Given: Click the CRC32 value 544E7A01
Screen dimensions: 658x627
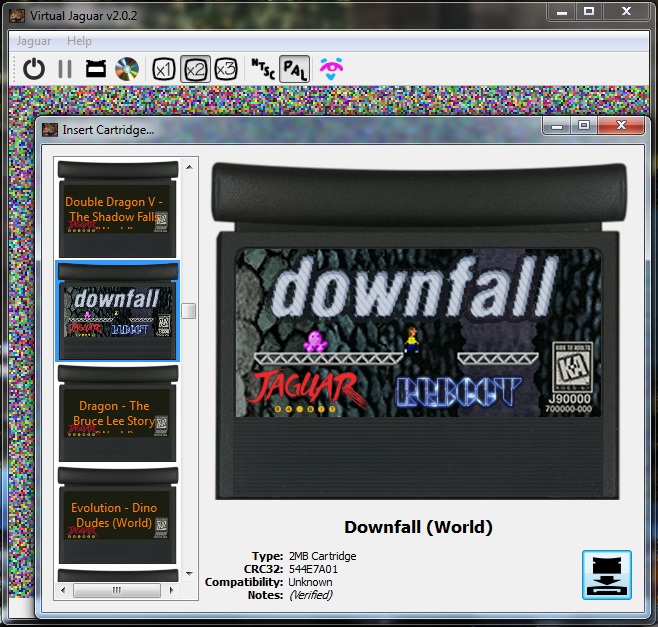Looking at the screenshot, I should pyautogui.click(x=313, y=569).
